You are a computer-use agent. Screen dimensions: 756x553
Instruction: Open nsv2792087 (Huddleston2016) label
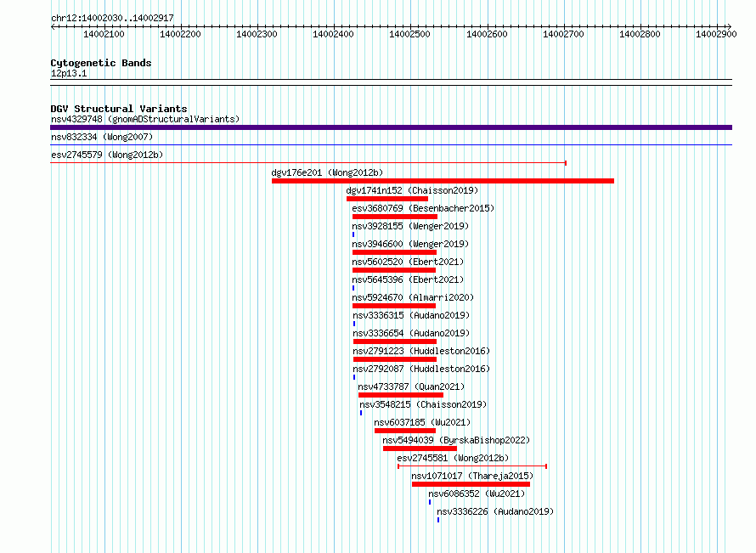point(421,369)
